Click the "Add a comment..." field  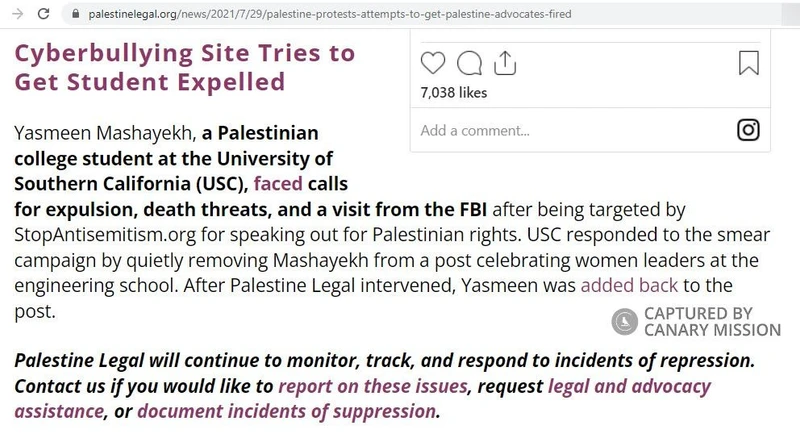click(x=475, y=130)
